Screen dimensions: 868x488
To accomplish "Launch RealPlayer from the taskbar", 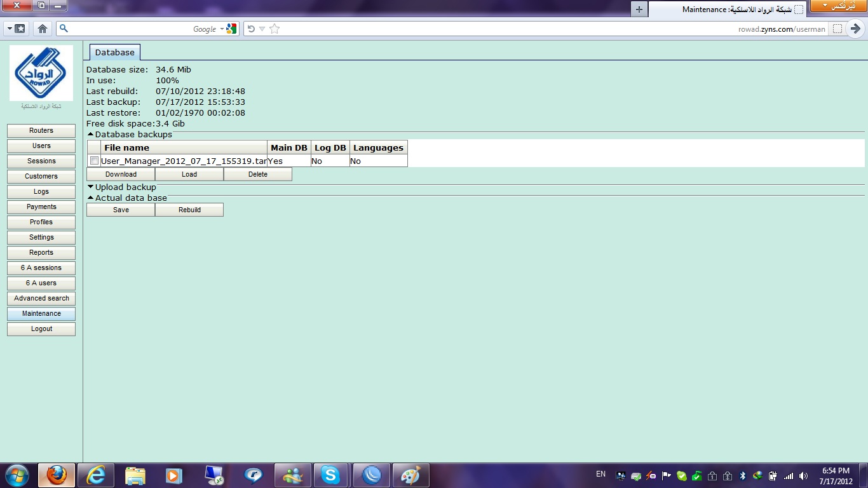I will coord(253,475).
